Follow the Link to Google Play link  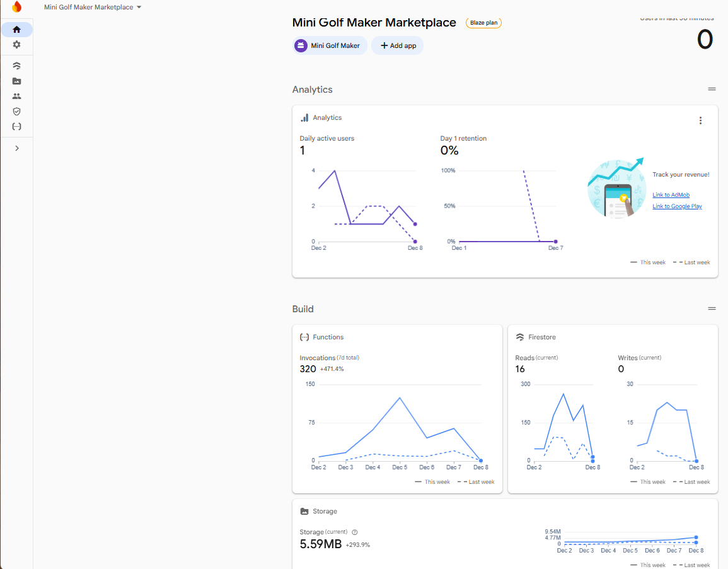677,206
